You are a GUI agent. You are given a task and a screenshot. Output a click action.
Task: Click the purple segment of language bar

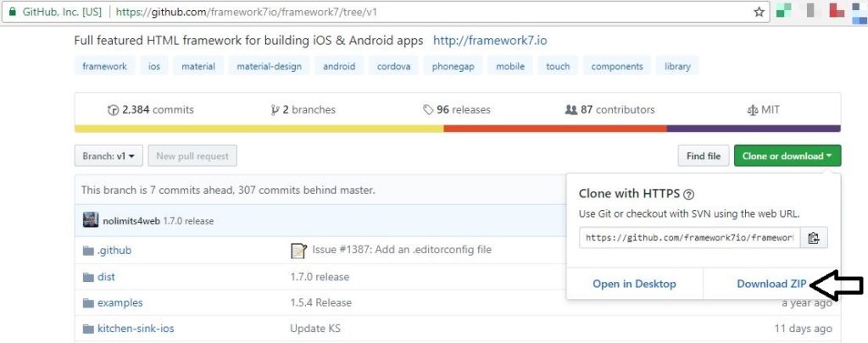tap(754, 129)
